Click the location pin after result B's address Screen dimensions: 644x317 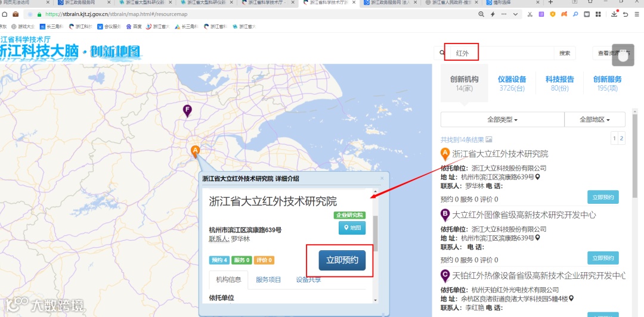(x=537, y=238)
